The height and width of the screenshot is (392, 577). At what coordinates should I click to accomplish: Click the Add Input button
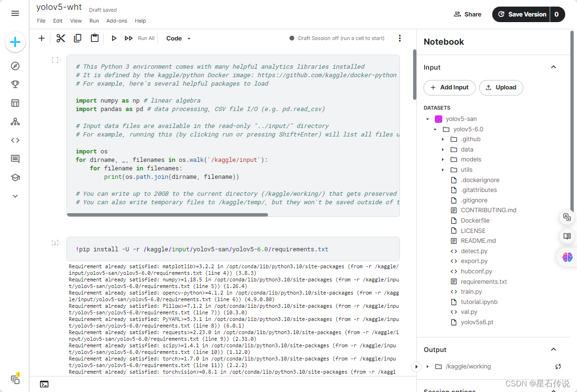coord(449,87)
